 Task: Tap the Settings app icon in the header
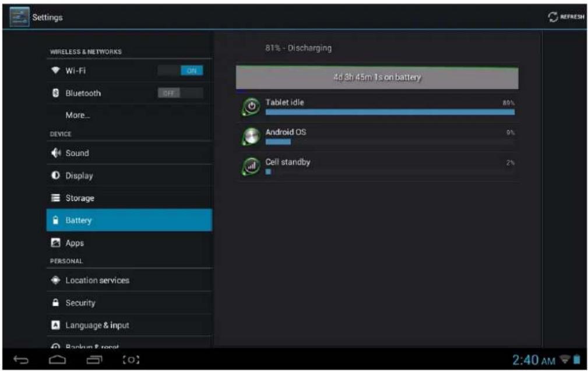(19, 17)
